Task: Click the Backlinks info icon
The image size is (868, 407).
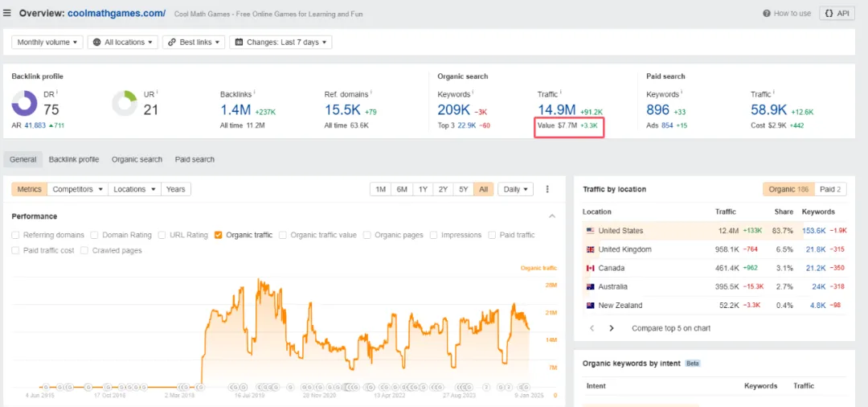Action: [255, 93]
